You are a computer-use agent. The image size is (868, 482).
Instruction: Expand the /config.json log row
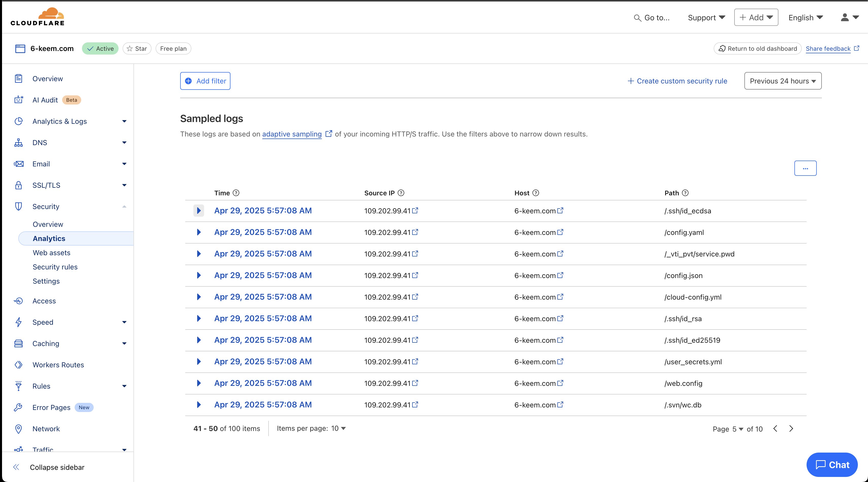coord(199,275)
